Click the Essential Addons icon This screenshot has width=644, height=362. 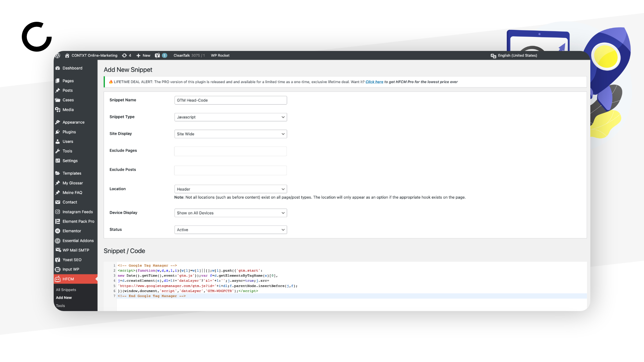pos(58,241)
